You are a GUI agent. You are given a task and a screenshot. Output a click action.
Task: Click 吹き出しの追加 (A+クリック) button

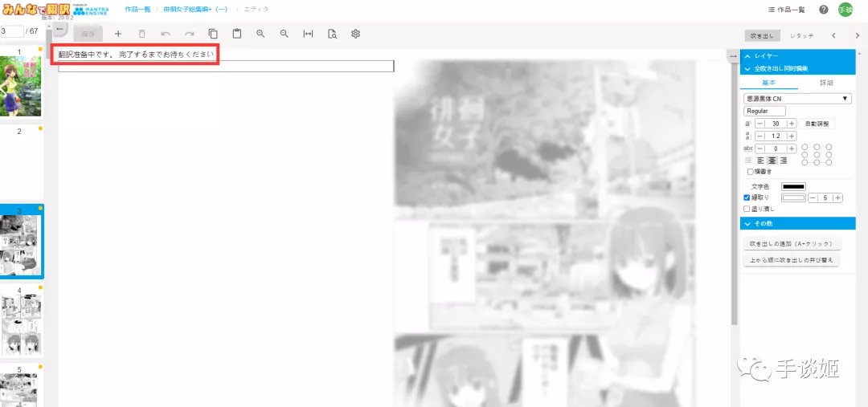tap(792, 243)
